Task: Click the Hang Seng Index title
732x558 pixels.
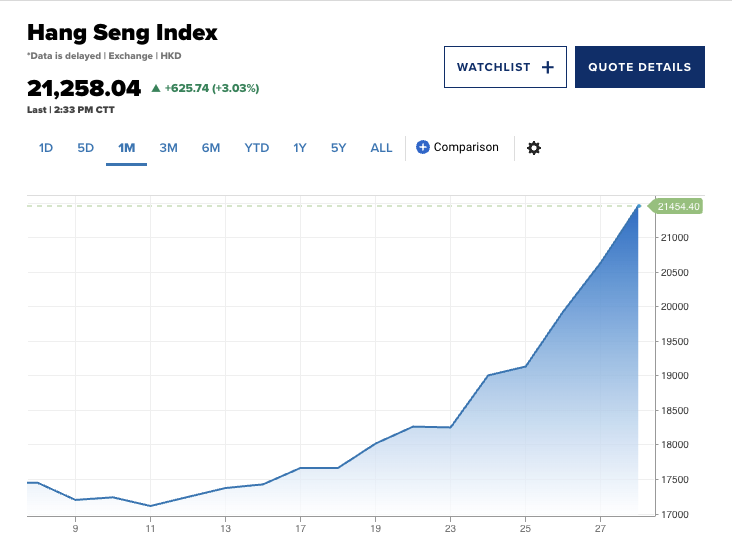Action: (x=122, y=33)
